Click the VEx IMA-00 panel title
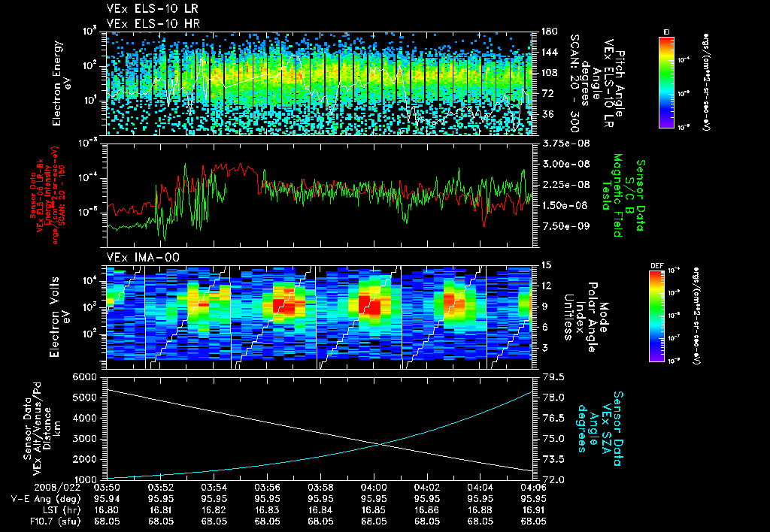 click(x=143, y=258)
